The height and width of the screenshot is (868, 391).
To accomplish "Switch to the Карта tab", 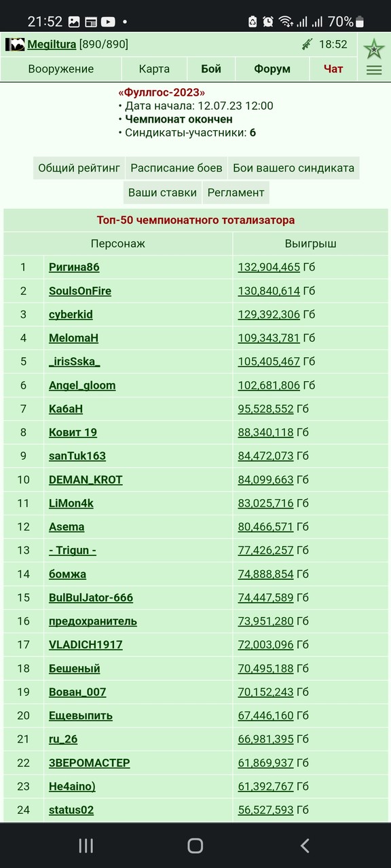I will point(154,69).
